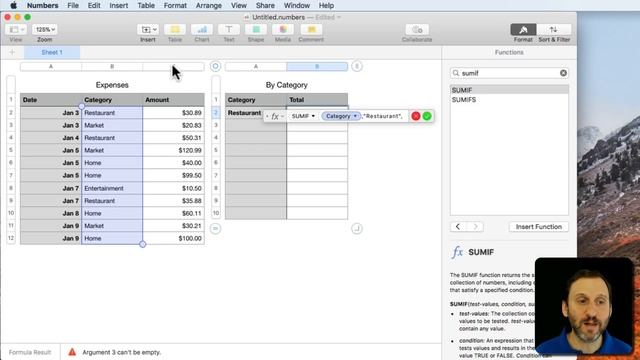The height and width of the screenshot is (360, 640).
Task: Select row 12 header in Expenses table
Action: pyautogui.click(x=11, y=238)
